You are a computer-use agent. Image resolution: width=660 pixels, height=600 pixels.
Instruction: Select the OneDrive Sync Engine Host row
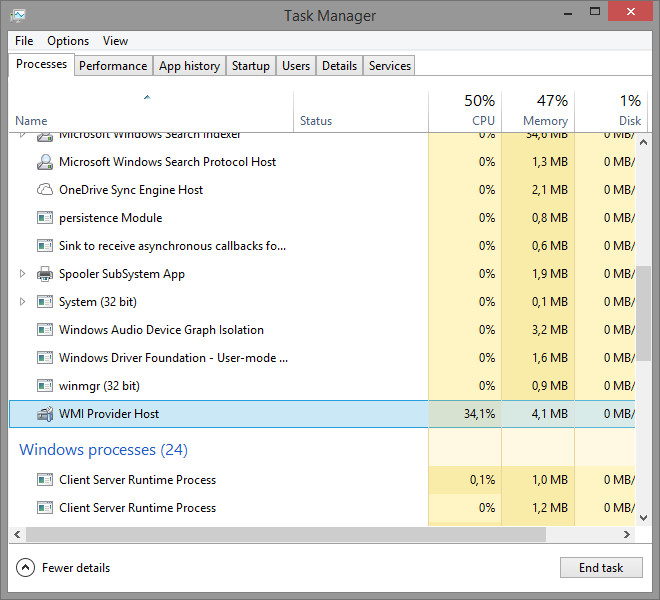[322, 189]
